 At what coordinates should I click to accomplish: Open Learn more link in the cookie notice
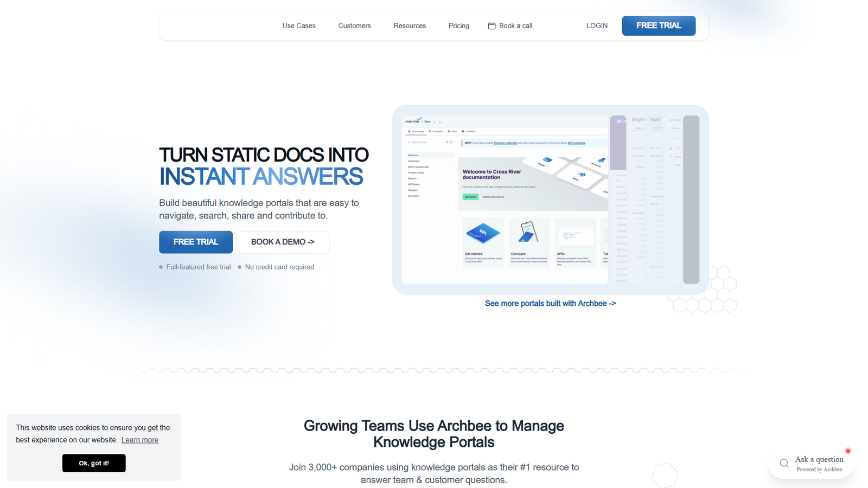(140, 440)
